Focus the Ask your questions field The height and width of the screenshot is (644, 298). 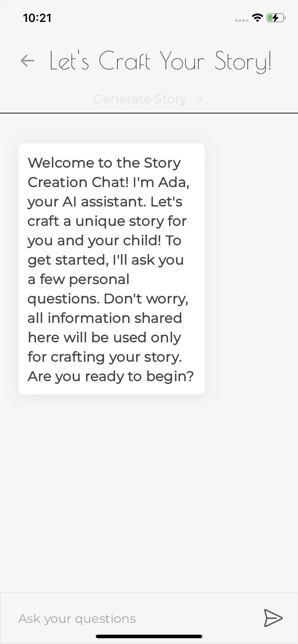[137, 618]
